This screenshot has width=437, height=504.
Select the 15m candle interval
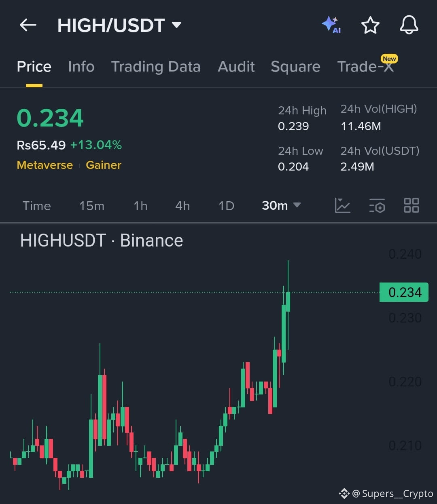pyautogui.click(x=92, y=206)
